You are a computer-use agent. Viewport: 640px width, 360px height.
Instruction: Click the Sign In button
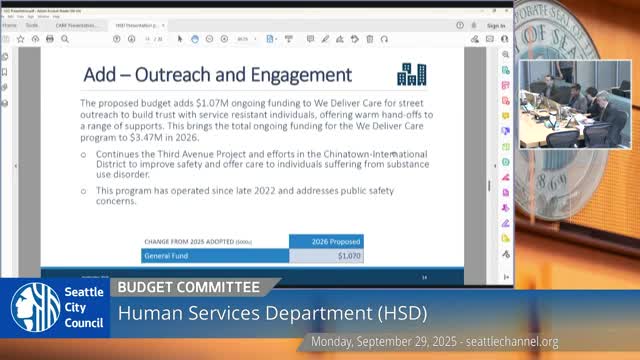pyautogui.click(x=496, y=26)
